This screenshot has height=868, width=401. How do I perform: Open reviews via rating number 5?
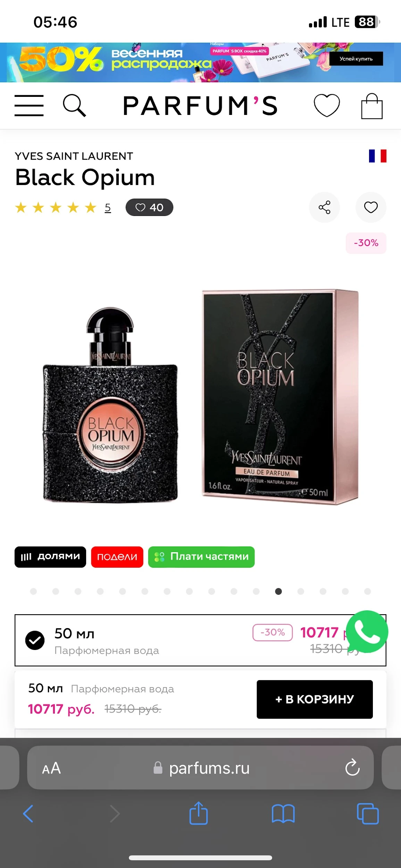pos(108,208)
